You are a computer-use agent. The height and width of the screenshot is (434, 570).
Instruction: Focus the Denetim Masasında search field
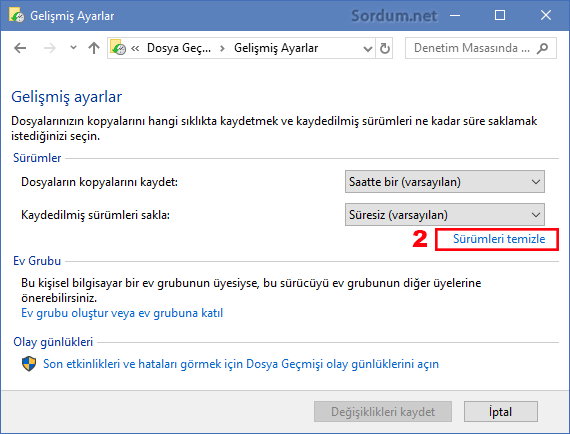pyautogui.click(x=481, y=48)
